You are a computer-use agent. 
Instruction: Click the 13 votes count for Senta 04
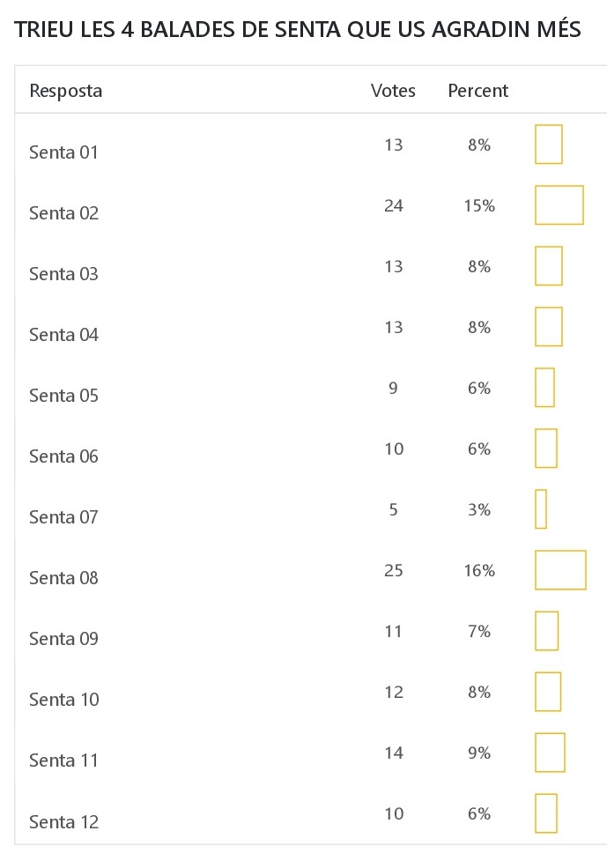pos(394,328)
